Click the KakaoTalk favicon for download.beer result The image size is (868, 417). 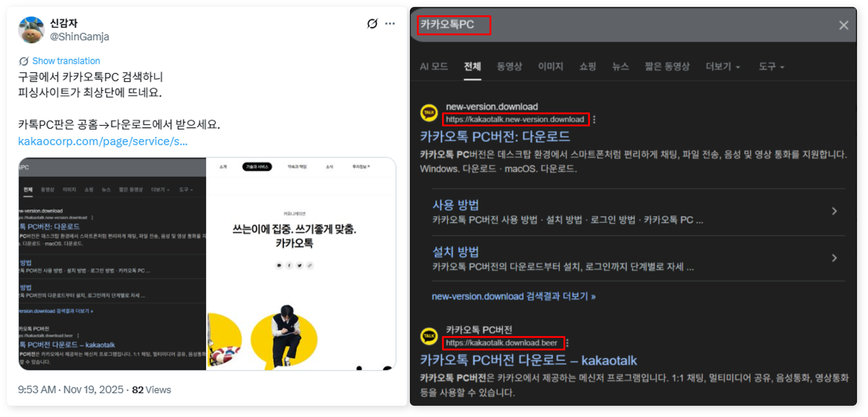click(x=429, y=336)
